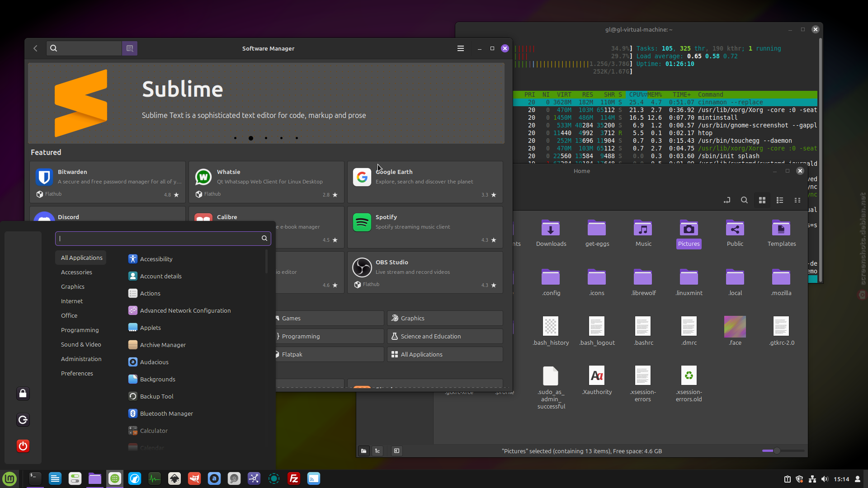This screenshot has width=868, height=488.
Task: Open the Whatsie app card
Action: click(266, 182)
